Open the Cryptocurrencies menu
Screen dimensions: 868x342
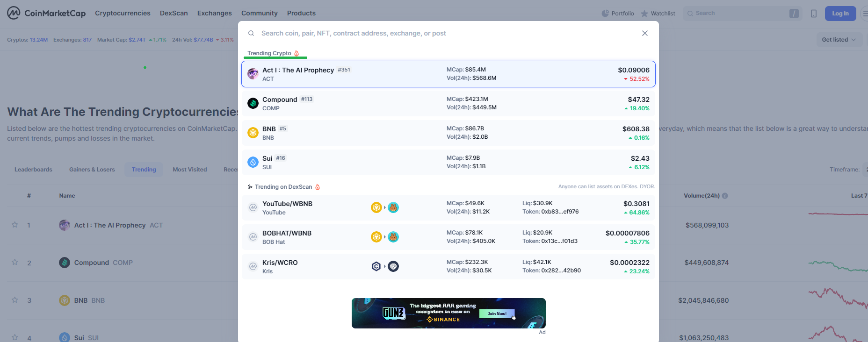(123, 13)
